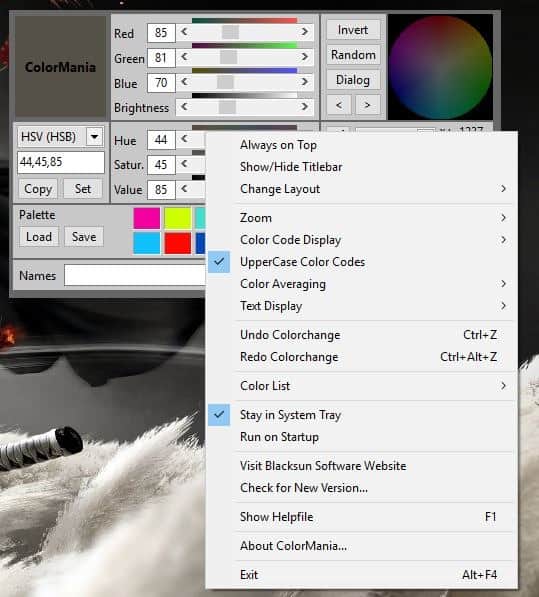
Task: Click the Red slider thumb
Action: coord(230,32)
